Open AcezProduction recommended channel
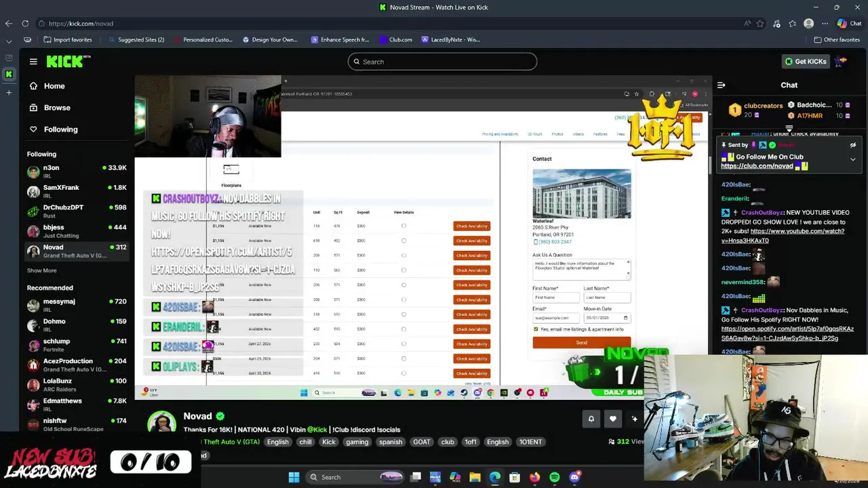 pyautogui.click(x=76, y=365)
